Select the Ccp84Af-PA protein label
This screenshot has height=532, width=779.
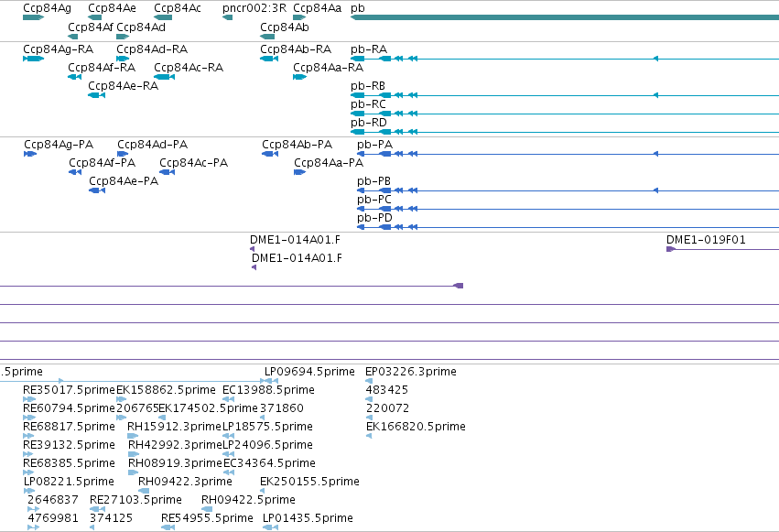click(102, 163)
